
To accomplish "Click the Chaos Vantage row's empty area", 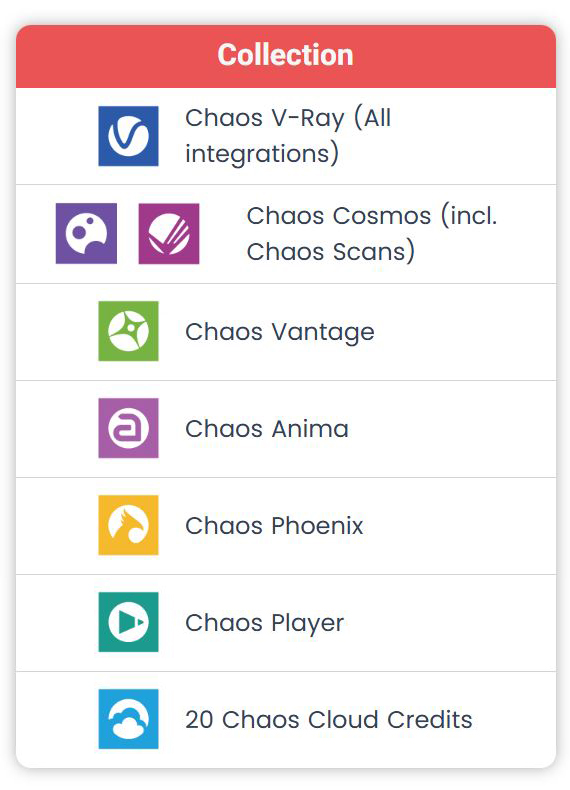I will click(464, 332).
